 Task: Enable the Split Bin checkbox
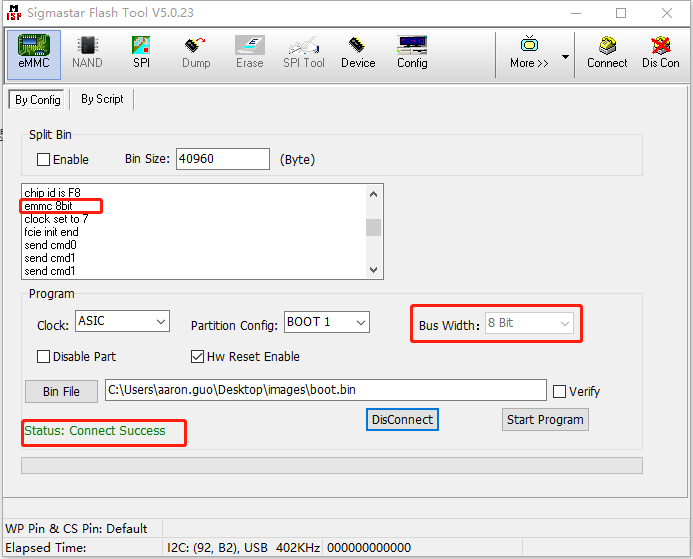coord(43,160)
